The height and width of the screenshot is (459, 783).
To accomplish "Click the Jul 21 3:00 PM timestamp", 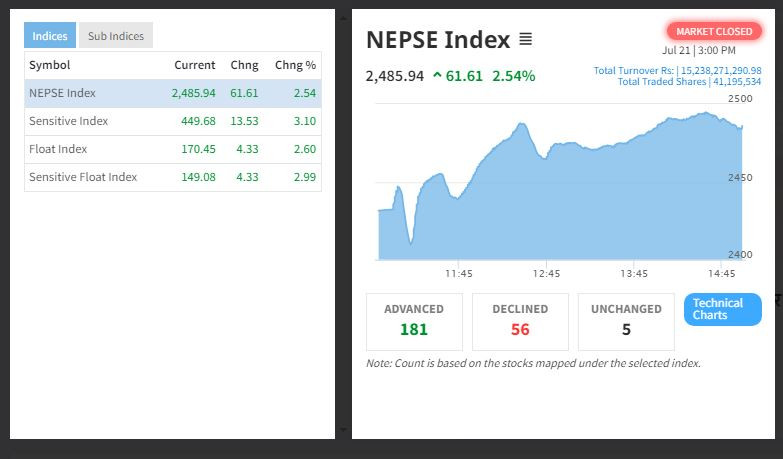I will tap(699, 50).
